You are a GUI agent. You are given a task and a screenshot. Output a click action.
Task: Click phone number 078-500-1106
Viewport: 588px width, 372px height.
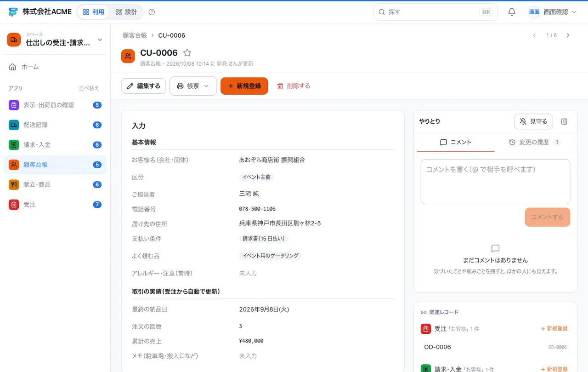pos(257,209)
